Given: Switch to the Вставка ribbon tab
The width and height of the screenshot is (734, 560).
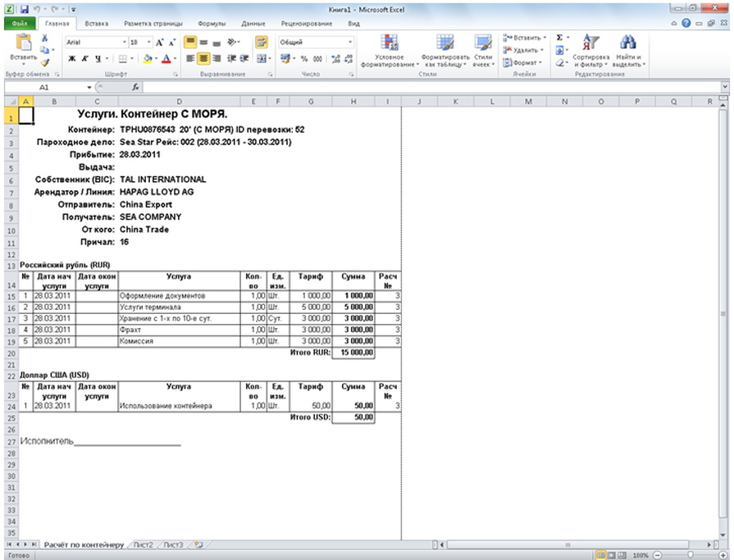Looking at the screenshot, I should coord(97,24).
